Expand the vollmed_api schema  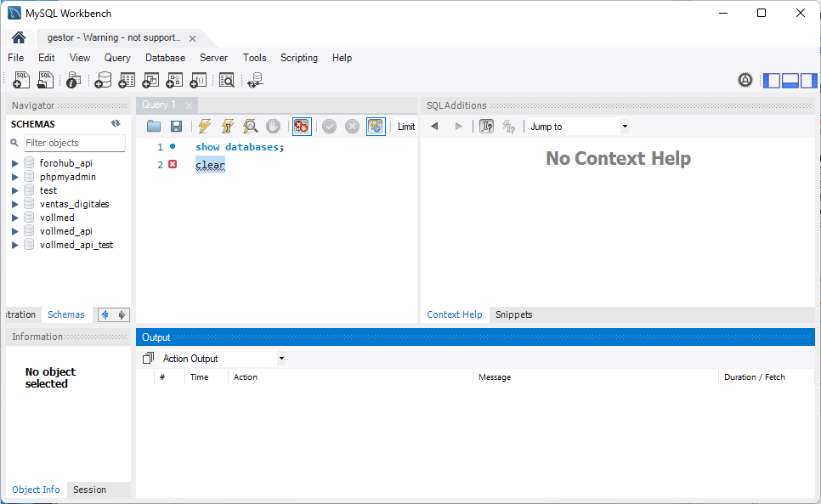15,231
